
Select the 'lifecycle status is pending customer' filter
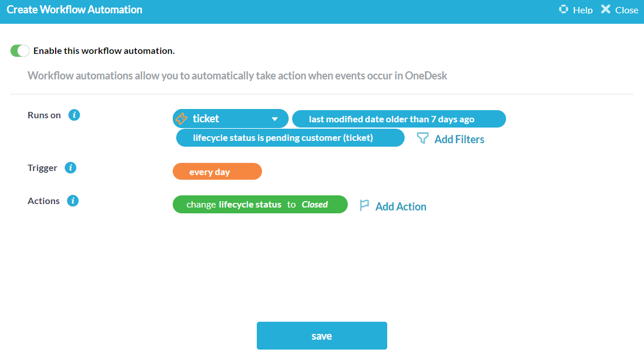click(x=290, y=138)
